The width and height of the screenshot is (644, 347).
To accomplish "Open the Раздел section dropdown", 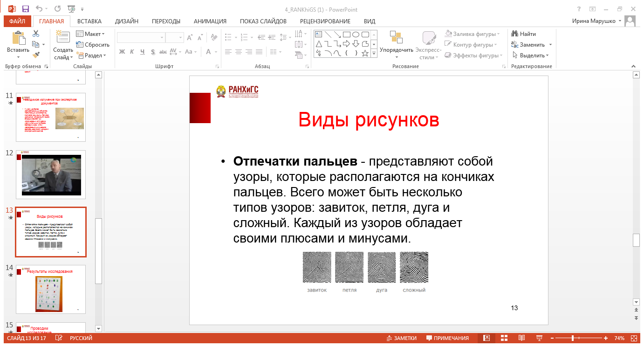I will (x=91, y=55).
